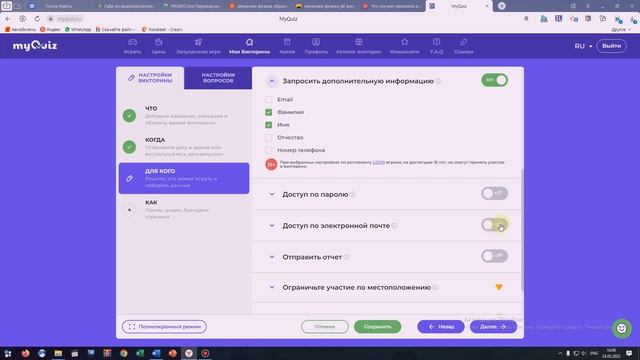Viewport: 640px width, 360px height.
Task: Open the Каталог викторин page
Action: point(359,46)
